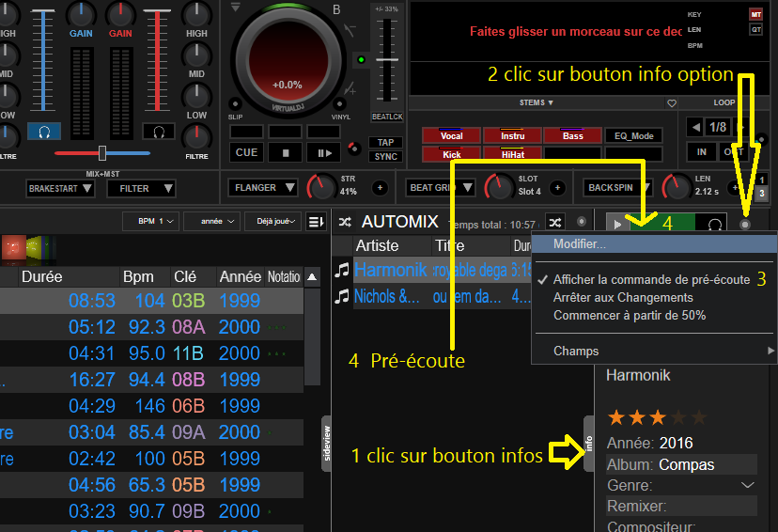Open the BEAT GRID effect dropdown

coord(440,188)
